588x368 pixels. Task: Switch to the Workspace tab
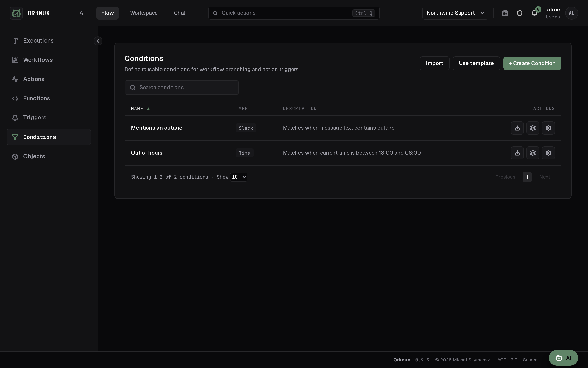[144, 13]
